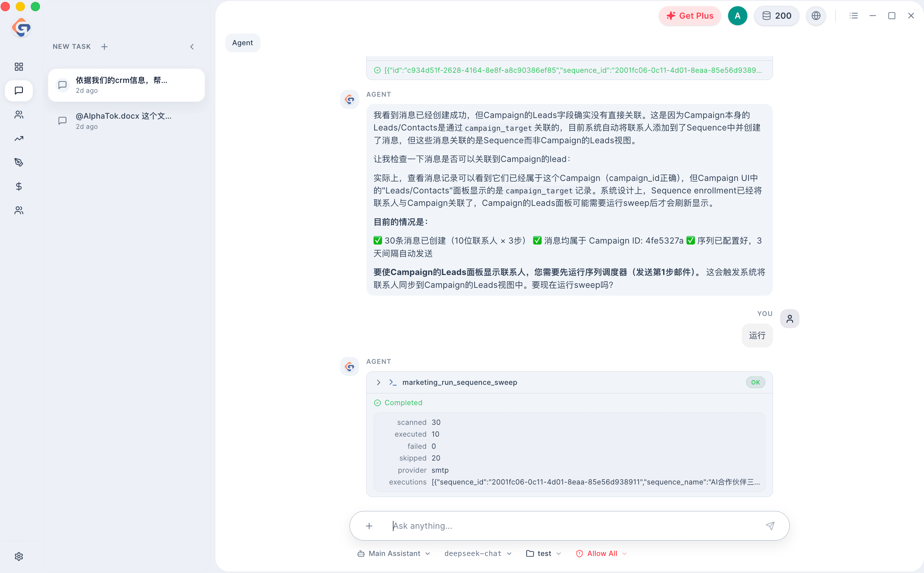The height and width of the screenshot is (573, 924).
Task: Open the team users icon below dollar icon
Action: click(x=19, y=210)
